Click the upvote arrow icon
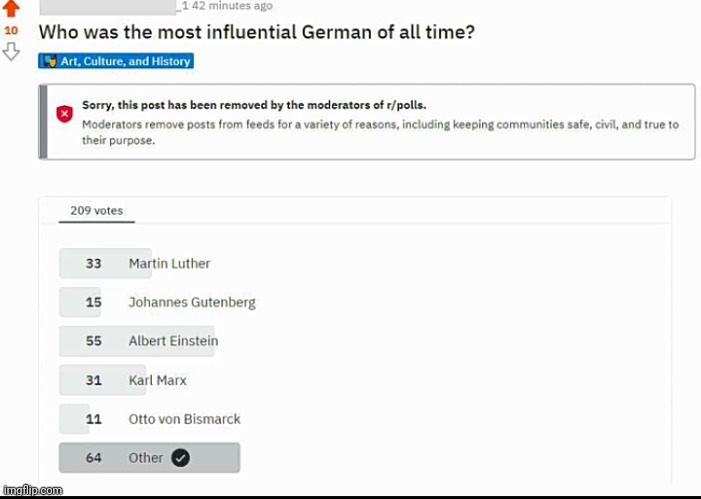The height and width of the screenshot is (499, 701). point(11,10)
